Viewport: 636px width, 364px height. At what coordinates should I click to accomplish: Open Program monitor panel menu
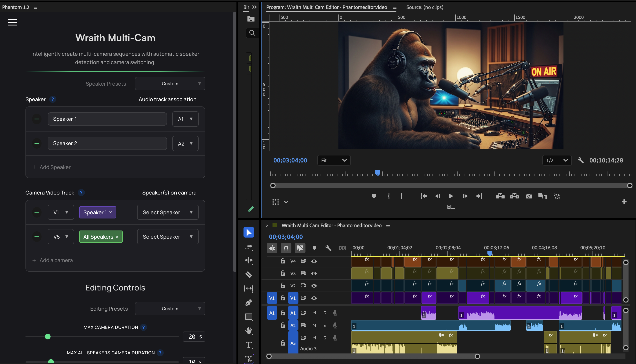click(394, 7)
